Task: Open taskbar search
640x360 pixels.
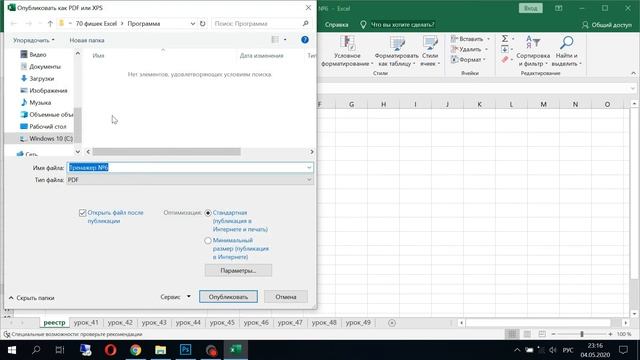Action: (36, 350)
